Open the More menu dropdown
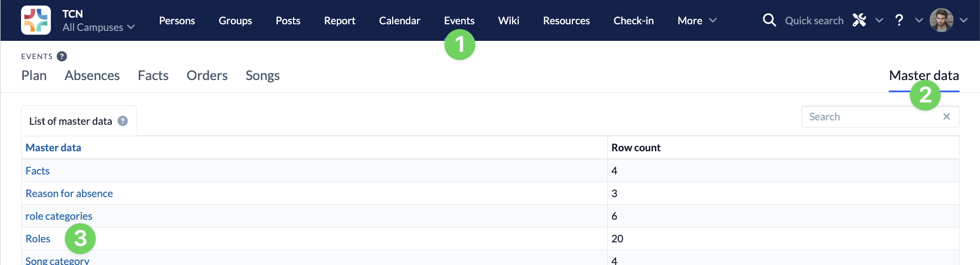980x265 pixels. point(696,20)
